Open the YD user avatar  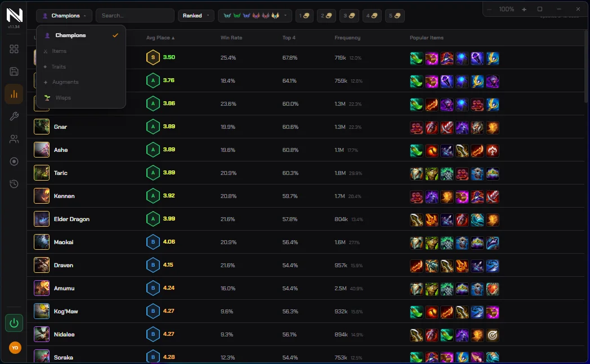[x=15, y=348]
